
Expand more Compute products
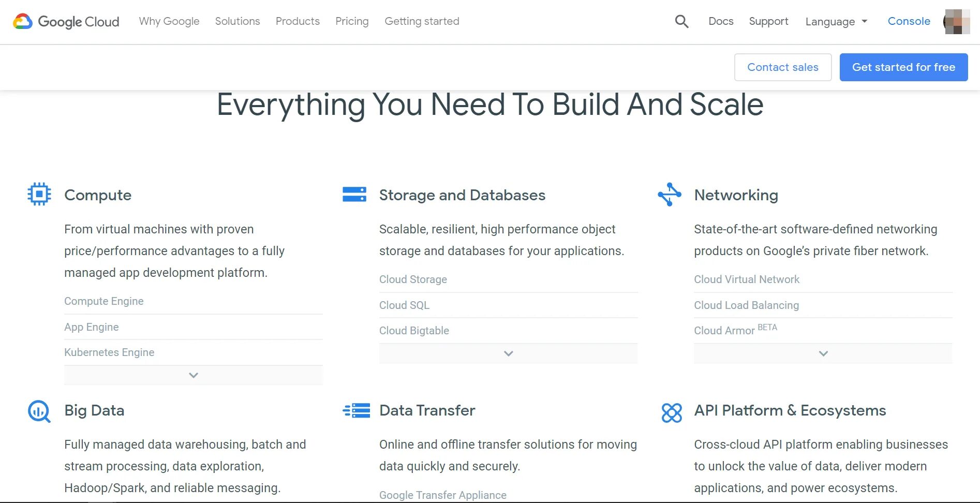coord(194,375)
